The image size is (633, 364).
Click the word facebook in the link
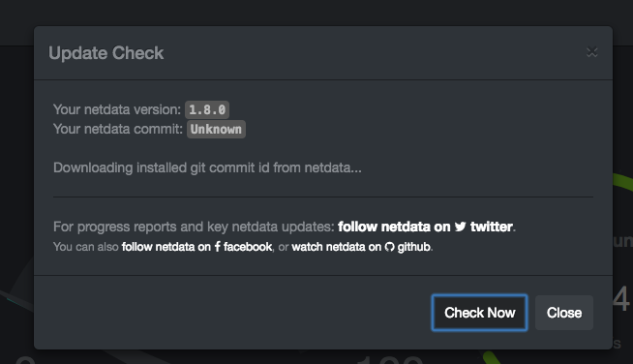point(248,247)
